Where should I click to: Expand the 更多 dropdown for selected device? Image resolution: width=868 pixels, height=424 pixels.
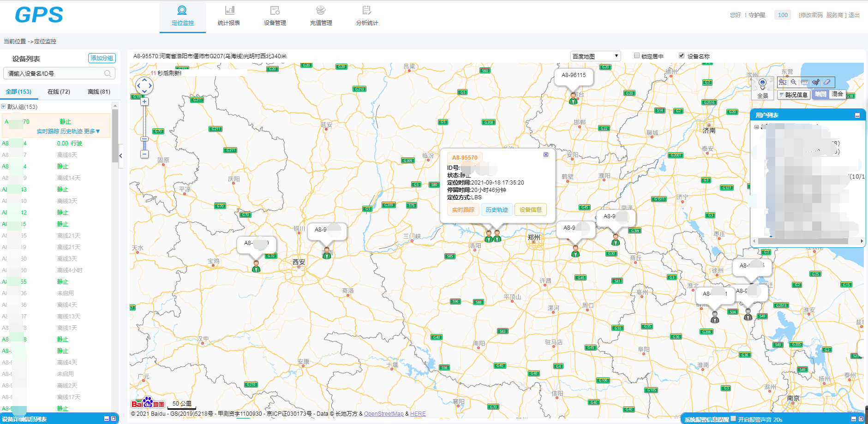click(x=92, y=131)
